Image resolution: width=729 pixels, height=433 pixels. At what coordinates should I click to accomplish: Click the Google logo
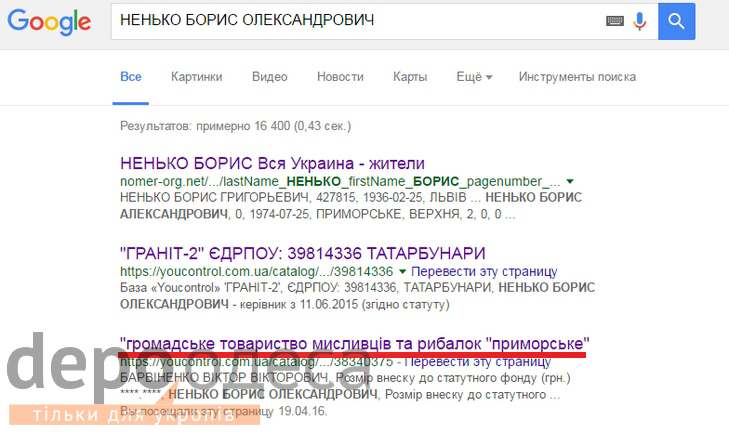coord(49,21)
